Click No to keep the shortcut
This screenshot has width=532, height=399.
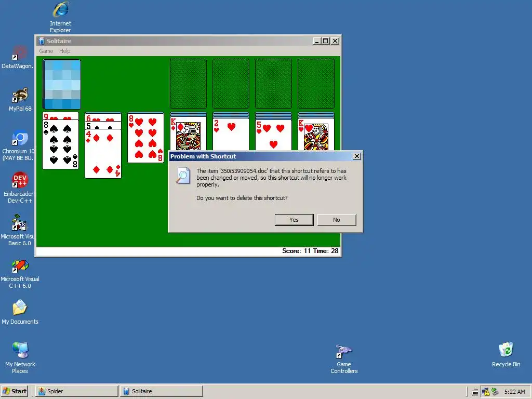tap(337, 220)
